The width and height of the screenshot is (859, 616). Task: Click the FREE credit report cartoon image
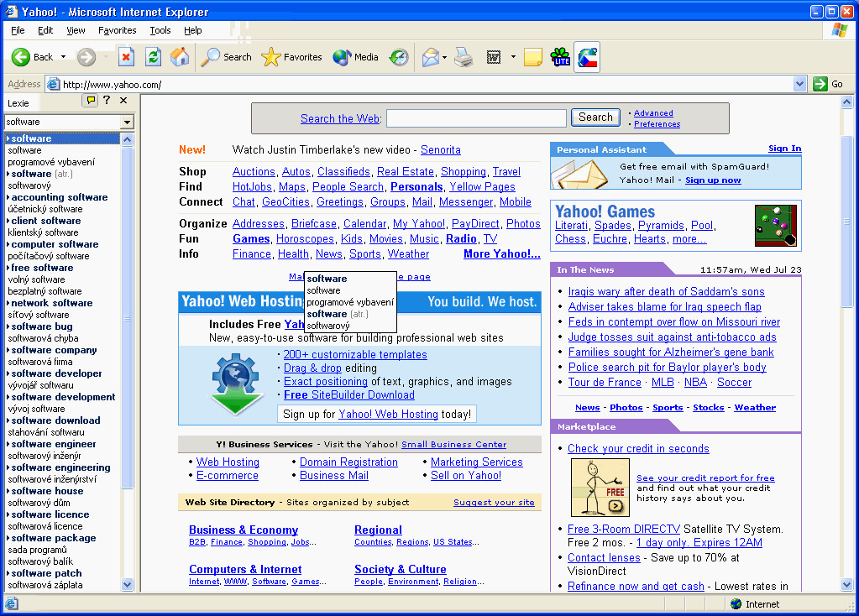pos(600,488)
